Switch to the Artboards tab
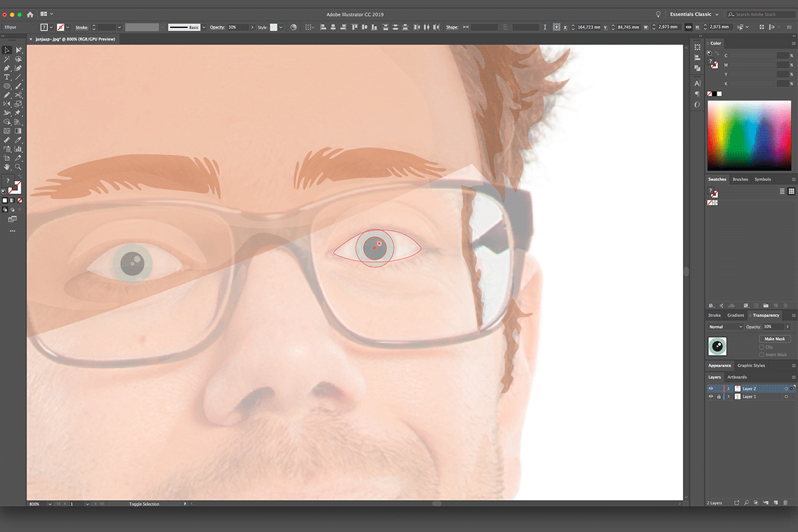 pyautogui.click(x=737, y=377)
